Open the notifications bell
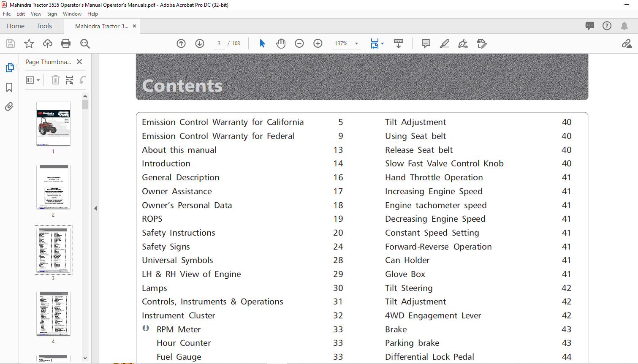638x364 pixels. pos(624,26)
